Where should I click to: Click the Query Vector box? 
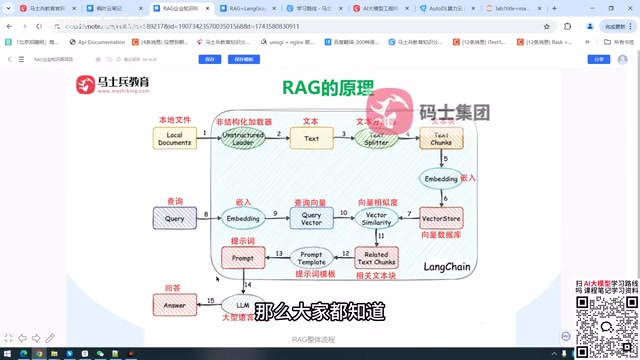(311, 218)
